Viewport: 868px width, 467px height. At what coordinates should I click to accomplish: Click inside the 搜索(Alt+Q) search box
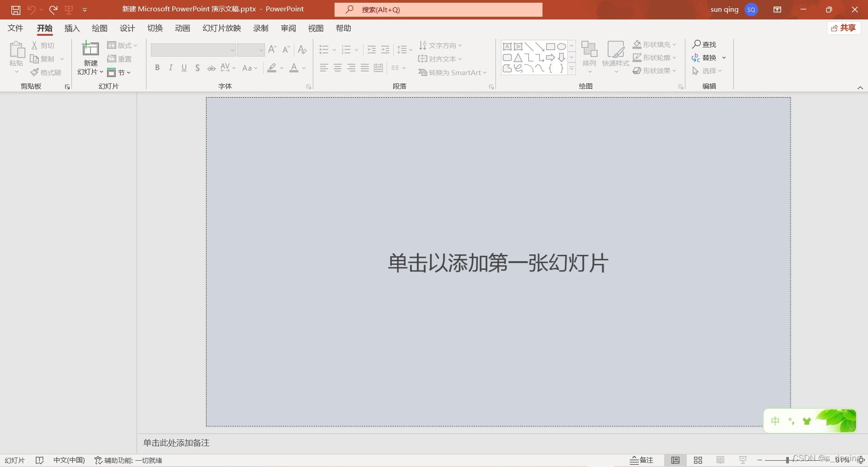tap(439, 9)
